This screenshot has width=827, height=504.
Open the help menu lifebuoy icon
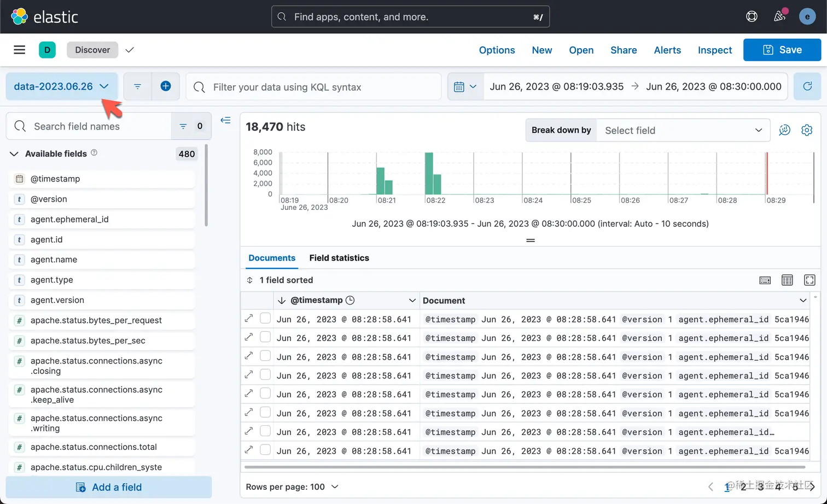752,16
